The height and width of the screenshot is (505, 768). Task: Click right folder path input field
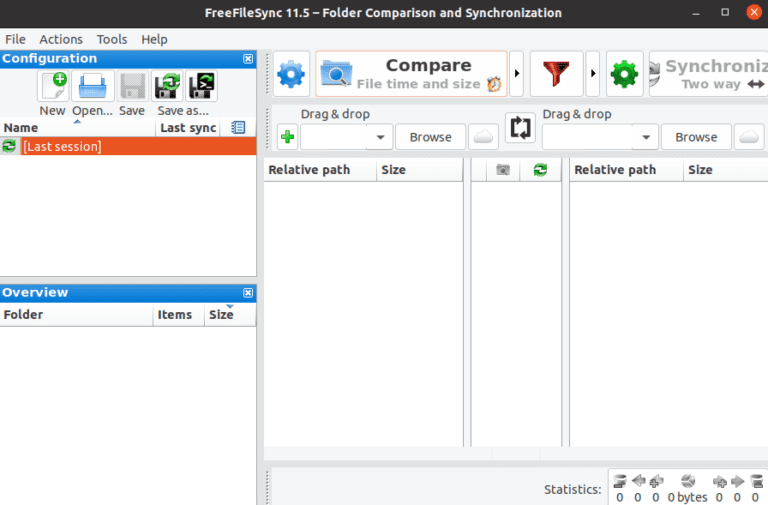(x=588, y=137)
